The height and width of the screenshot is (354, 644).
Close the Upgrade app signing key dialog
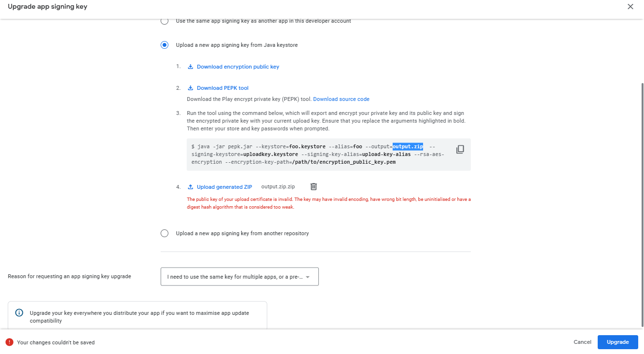click(630, 7)
